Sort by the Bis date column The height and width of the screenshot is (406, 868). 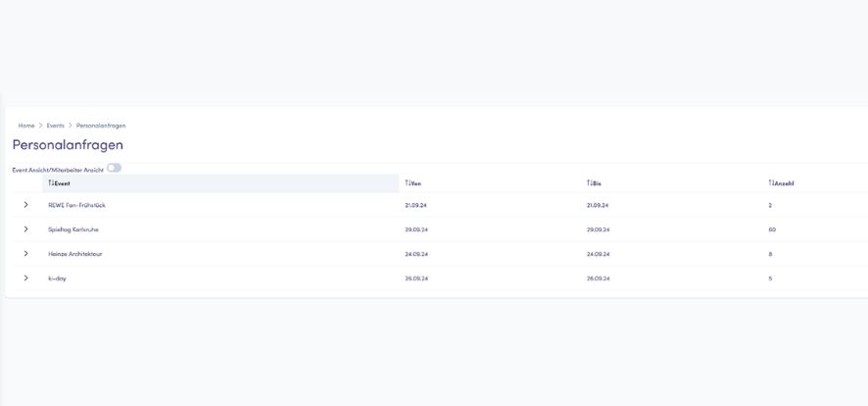[x=590, y=183]
